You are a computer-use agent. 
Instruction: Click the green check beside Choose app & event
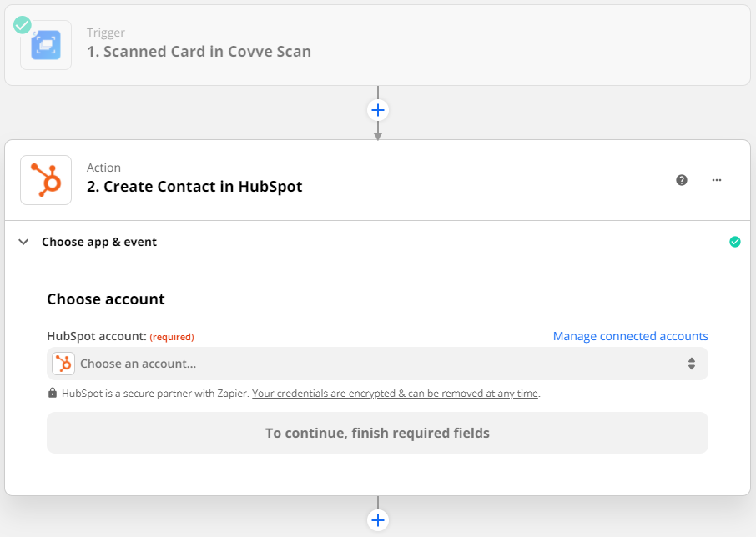point(734,242)
